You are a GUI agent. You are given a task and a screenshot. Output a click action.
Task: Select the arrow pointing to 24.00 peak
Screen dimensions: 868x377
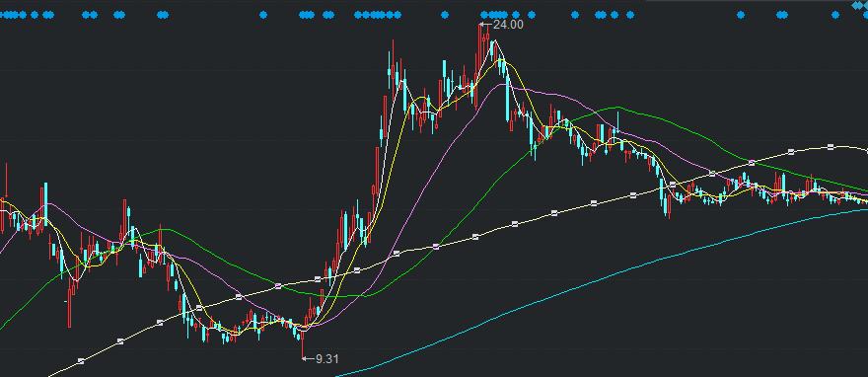pos(485,25)
